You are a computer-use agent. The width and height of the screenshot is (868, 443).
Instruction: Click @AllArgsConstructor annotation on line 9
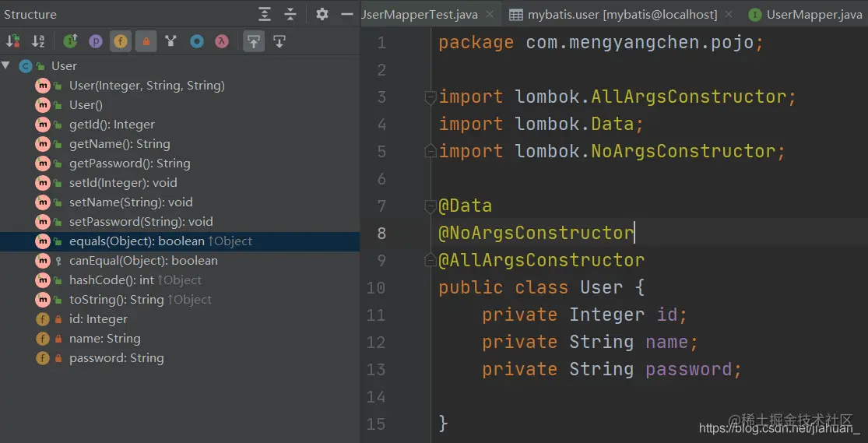pyautogui.click(x=541, y=260)
